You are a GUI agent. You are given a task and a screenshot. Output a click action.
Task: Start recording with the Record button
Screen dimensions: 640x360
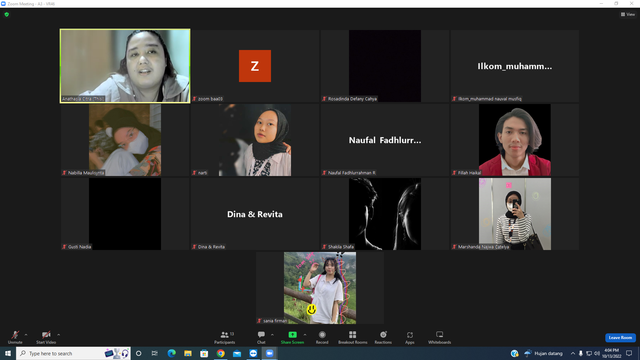click(x=322, y=337)
